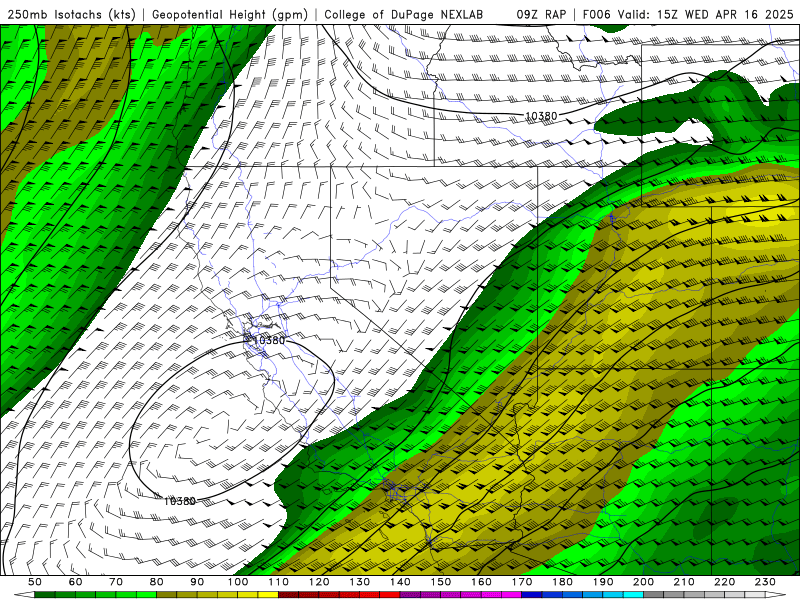This screenshot has height=600, width=800.
Task: Click the "Geopotential Height (gpm)" header text
Action: click(x=230, y=15)
